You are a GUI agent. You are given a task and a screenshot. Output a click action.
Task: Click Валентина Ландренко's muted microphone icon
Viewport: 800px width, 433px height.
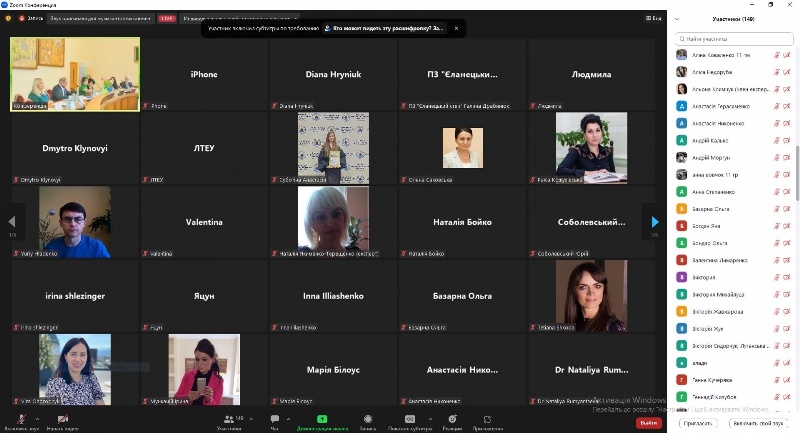click(777, 260)
